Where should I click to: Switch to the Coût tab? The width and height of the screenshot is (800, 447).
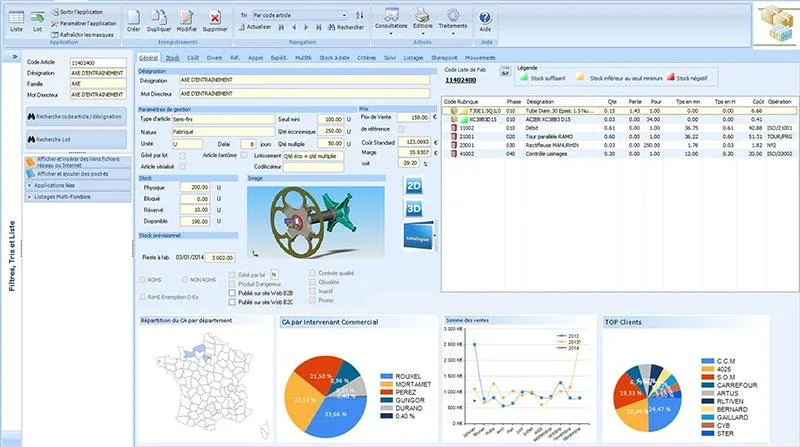tap(193, 58)
